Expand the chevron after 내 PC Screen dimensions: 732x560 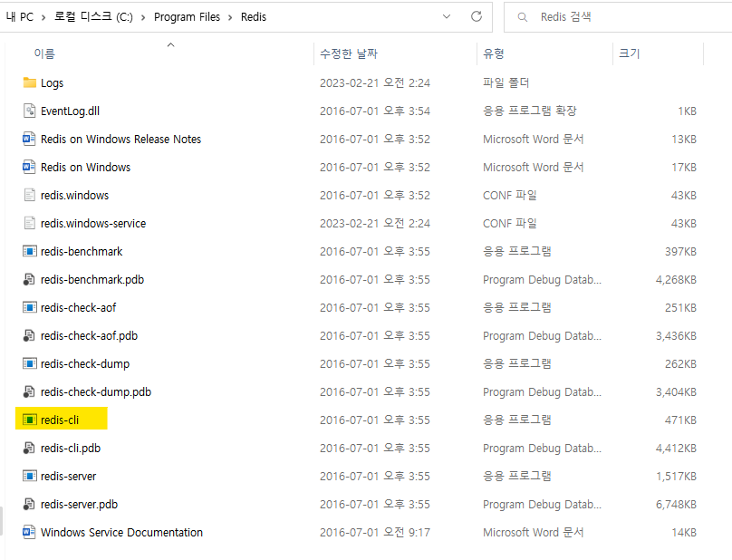[43, 17]
